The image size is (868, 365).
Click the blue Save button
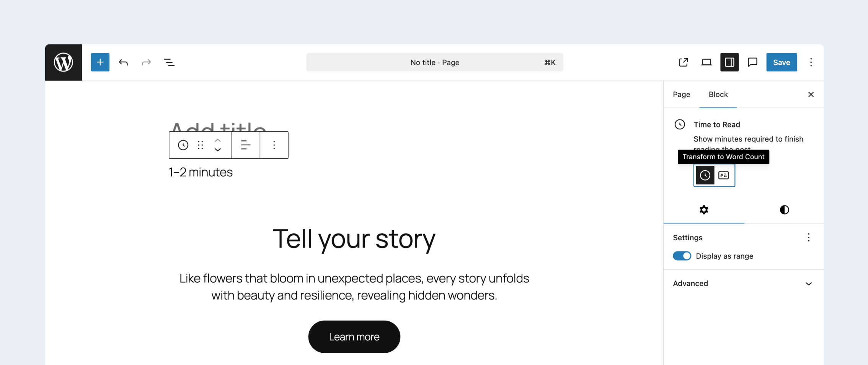pyautogui.click(x=782, y=62)
